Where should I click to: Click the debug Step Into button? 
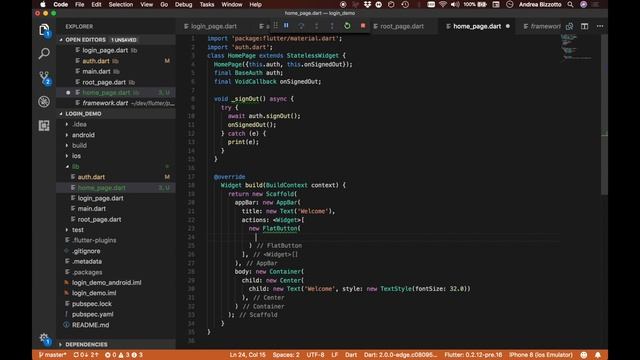316,26
